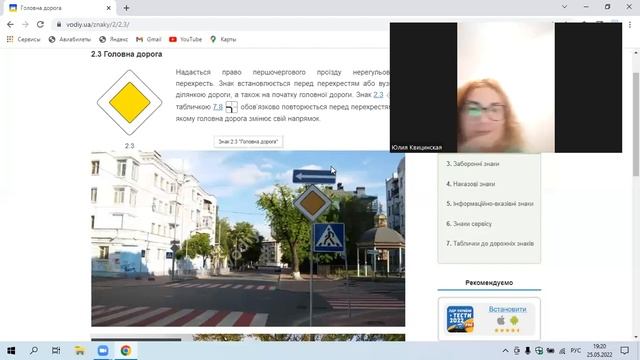Click the microphone tray icon
This screenshot has height=360, width=640.
click(528, 351)
